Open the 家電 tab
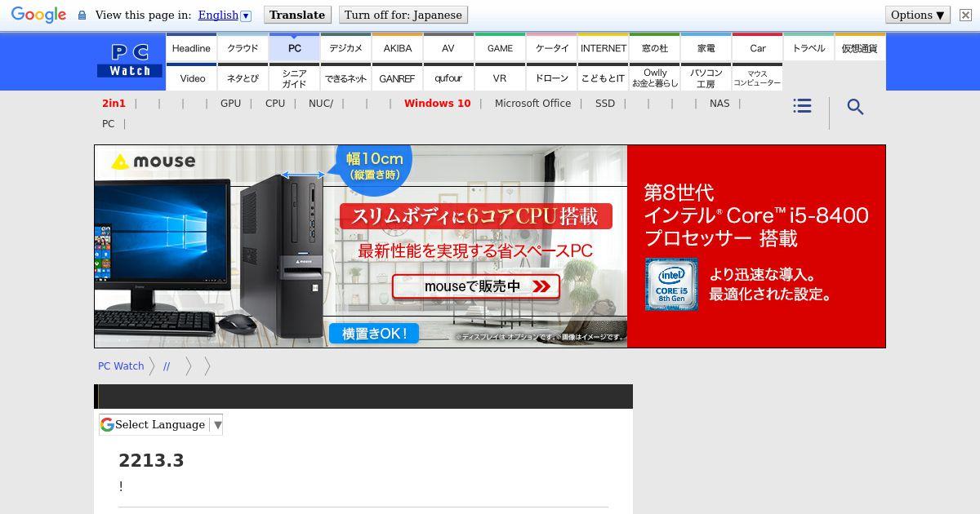Image resolution: width=980 pixels, height=514 pixels. pyautogui.click(x=706, y=48)
